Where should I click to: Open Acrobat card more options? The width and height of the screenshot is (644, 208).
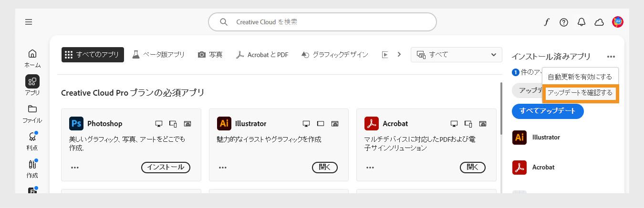(370, 168)
